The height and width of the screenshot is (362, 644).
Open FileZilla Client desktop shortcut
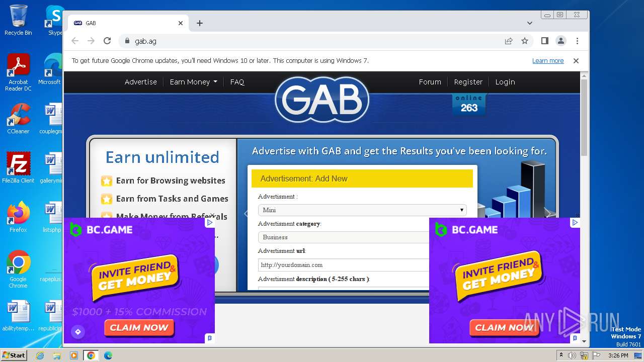click(18, 168)
